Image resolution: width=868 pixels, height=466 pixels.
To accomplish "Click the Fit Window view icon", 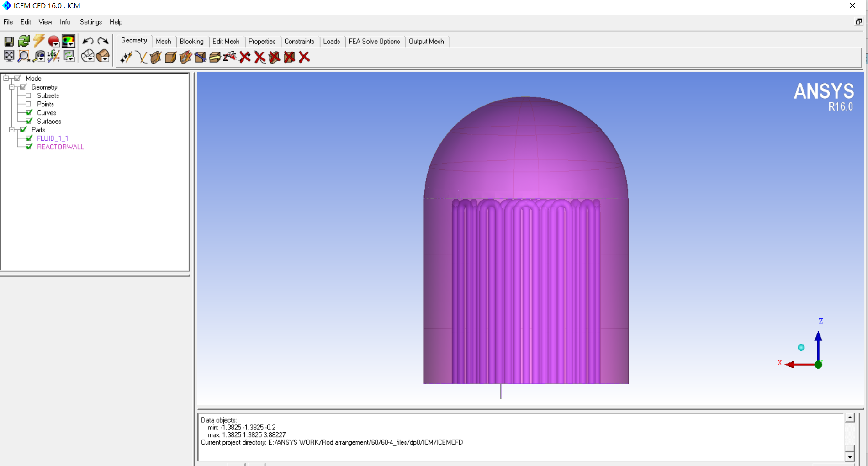I will click(x=9, y=56).
